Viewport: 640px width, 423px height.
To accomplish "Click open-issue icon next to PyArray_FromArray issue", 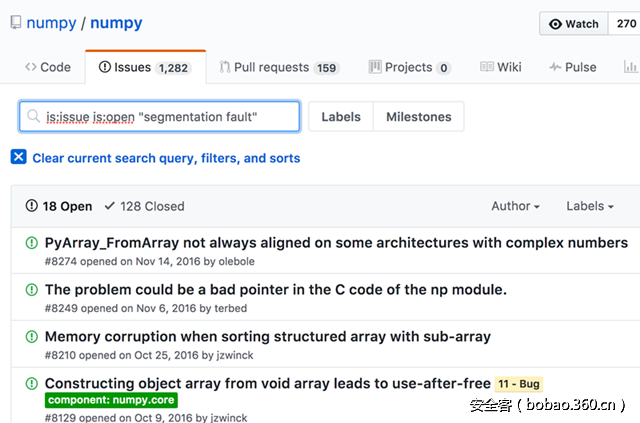I will pyautogui.click(x=31, y=243).
